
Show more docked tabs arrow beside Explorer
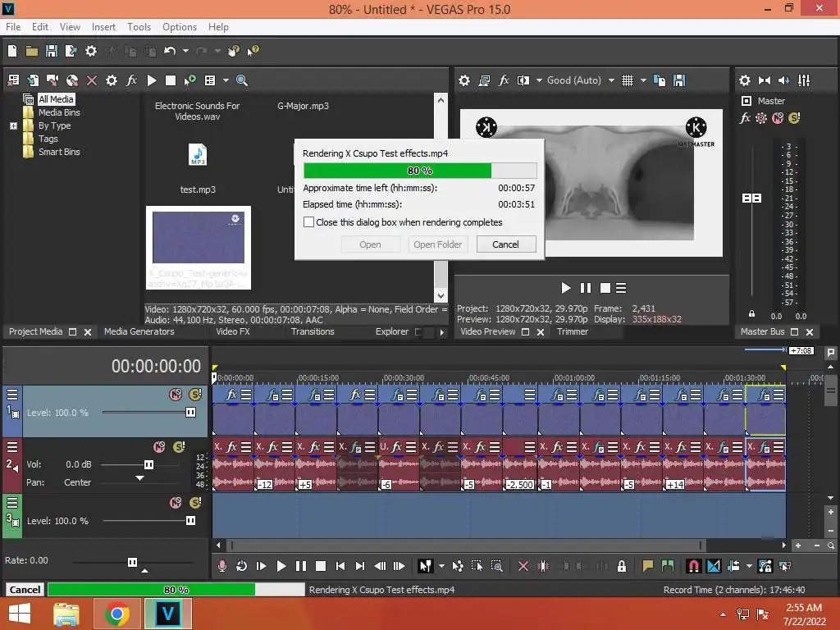[x=442, y=332]
